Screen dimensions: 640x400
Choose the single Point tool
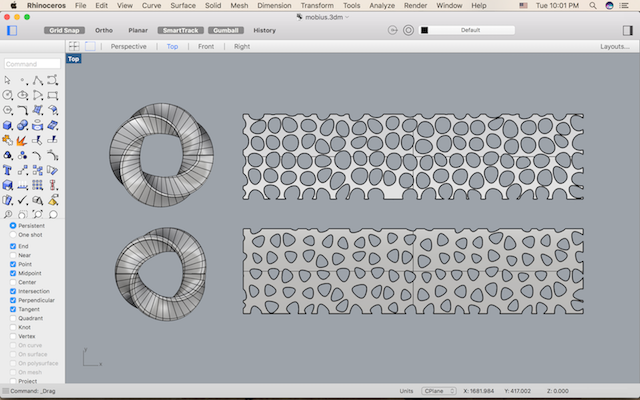coord(23,80)
